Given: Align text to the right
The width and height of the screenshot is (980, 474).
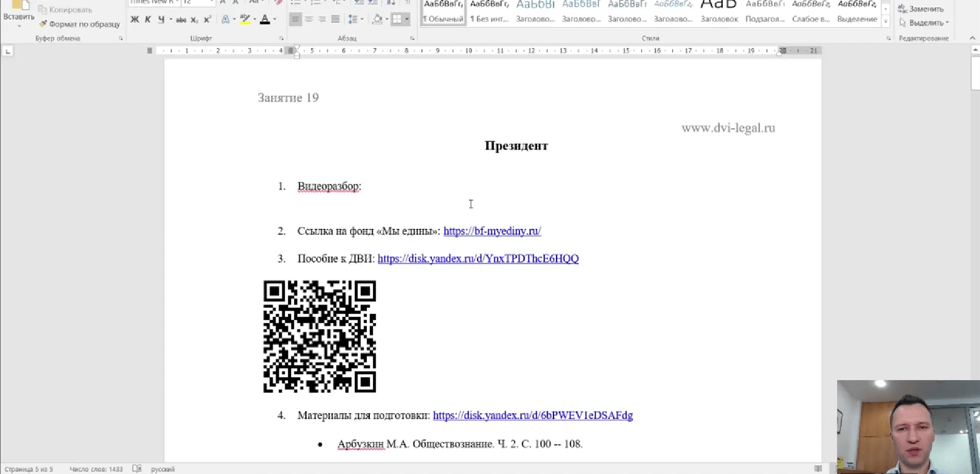Looking at the screenshot, I should 322,20.
